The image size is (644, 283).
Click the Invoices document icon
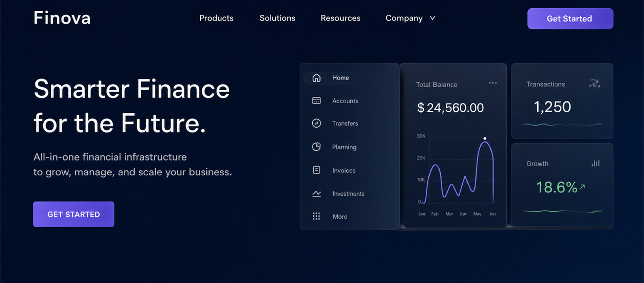tap(316, 170)
